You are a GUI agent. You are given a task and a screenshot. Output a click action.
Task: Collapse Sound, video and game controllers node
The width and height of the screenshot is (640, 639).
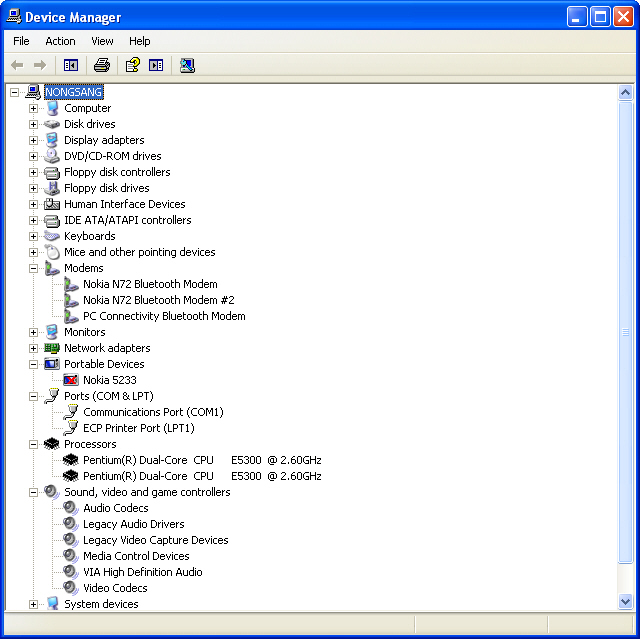pyautogui.click(x=33, y=493)
